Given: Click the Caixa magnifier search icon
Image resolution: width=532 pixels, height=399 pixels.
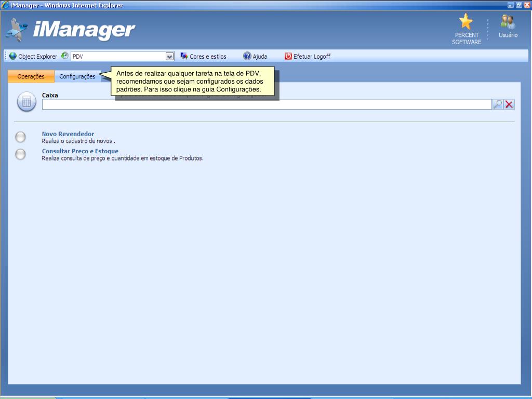Looking at the screenshot, I should (x=498, y=104).
